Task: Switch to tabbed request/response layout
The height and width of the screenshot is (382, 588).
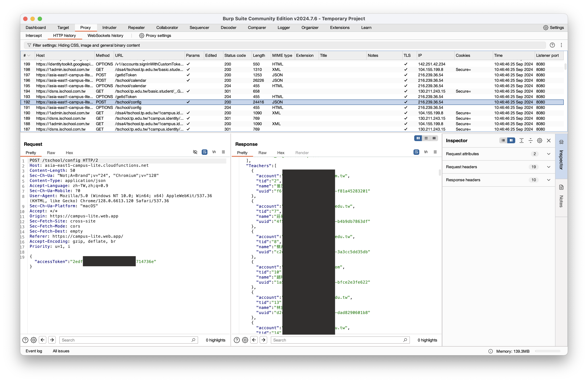Action: (434, 138)
